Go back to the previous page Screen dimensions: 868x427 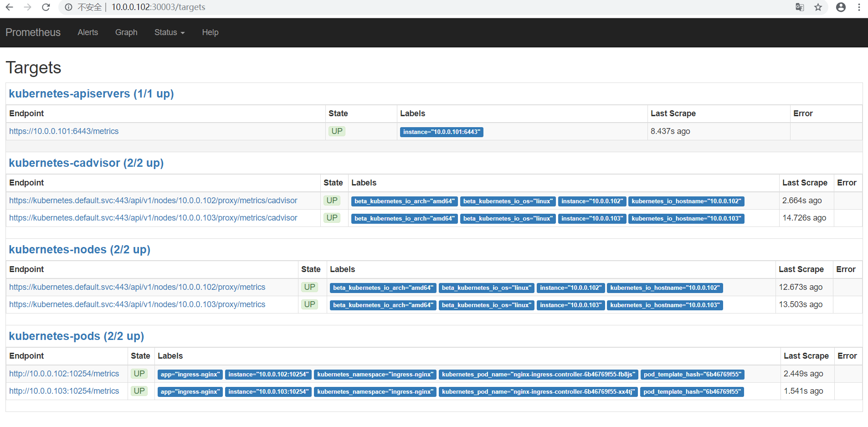click(x=10, y=7)
